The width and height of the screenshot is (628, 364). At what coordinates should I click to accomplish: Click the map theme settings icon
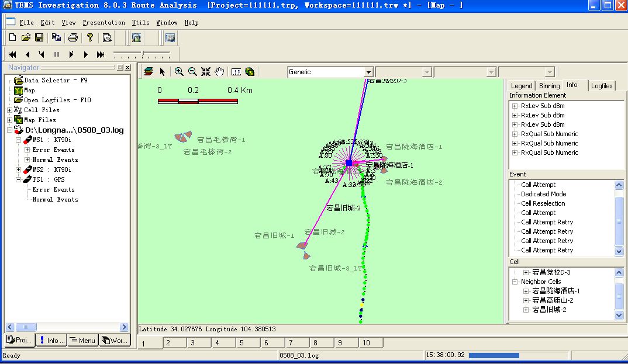(x=250, y=72)
